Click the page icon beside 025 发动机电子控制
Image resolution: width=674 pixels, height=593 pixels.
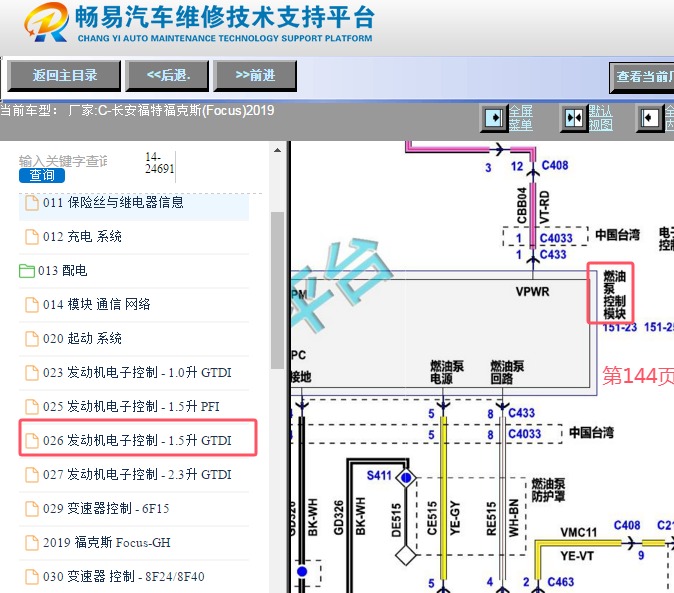click(x=31, y=407)
